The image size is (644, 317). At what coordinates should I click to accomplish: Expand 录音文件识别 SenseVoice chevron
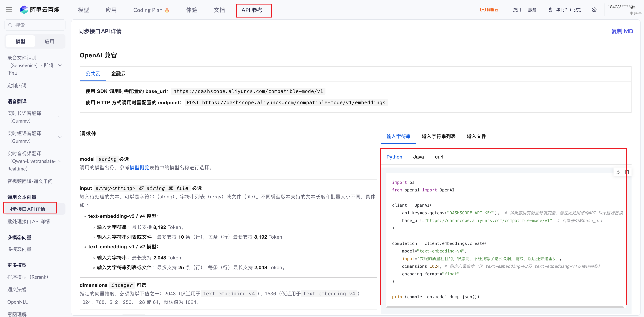click(60, 65)
